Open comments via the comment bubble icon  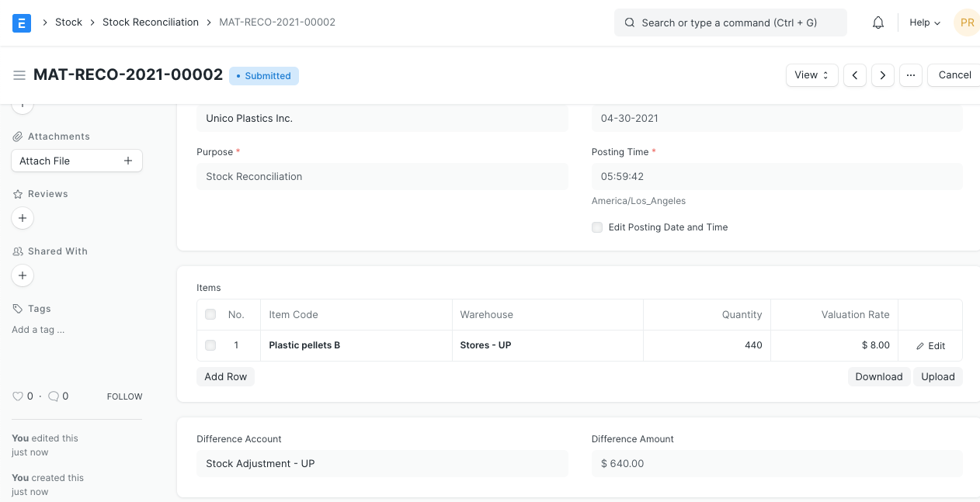click(54, 396)
